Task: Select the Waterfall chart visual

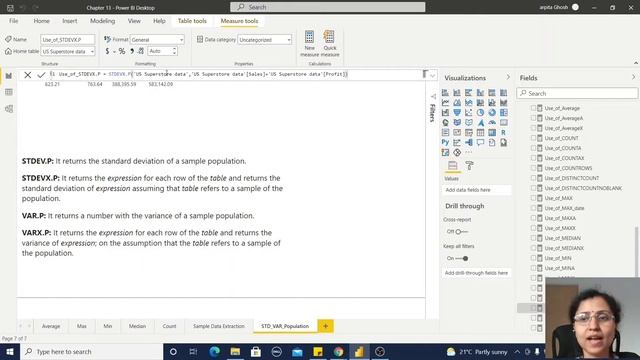Action: tap(445, 113)
